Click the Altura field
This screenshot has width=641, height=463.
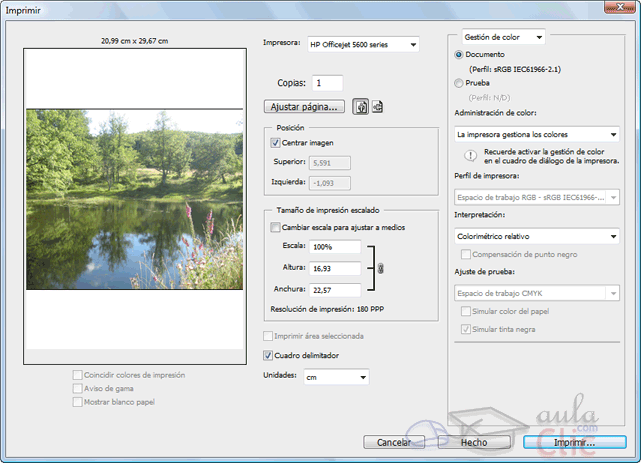[x=335, y=268]
